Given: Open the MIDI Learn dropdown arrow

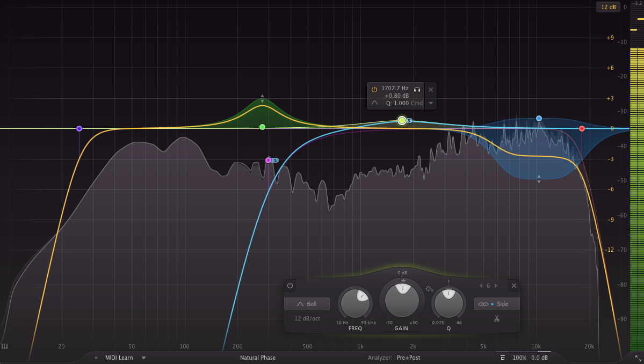Looking at the screenshot, I should pos(143,358).
